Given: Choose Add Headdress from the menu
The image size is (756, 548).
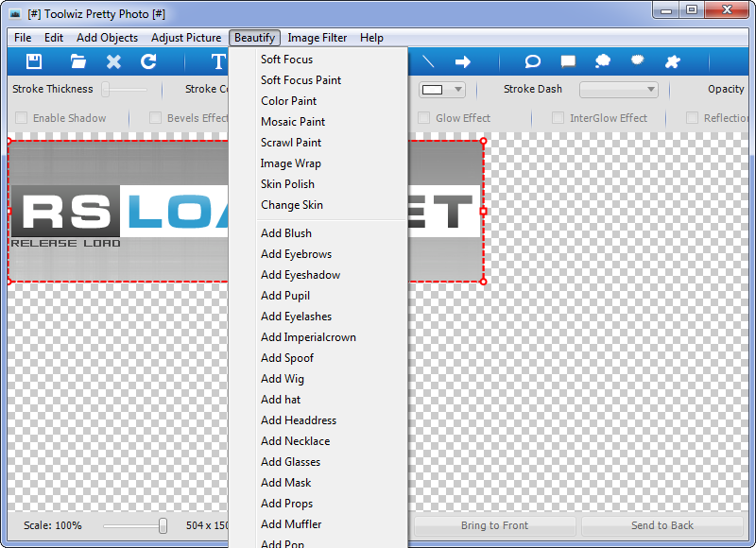Looking at the screenshot, I should (318, 420).
